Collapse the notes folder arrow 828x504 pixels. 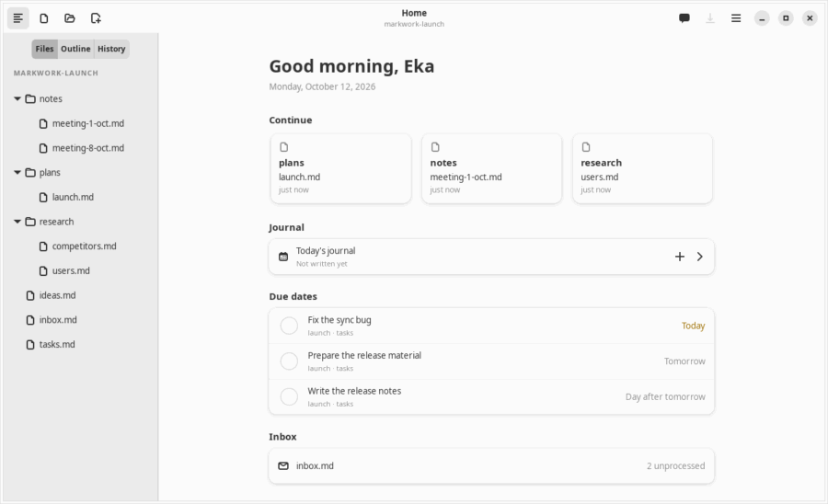pyautogui.click(x=17, y=98)
